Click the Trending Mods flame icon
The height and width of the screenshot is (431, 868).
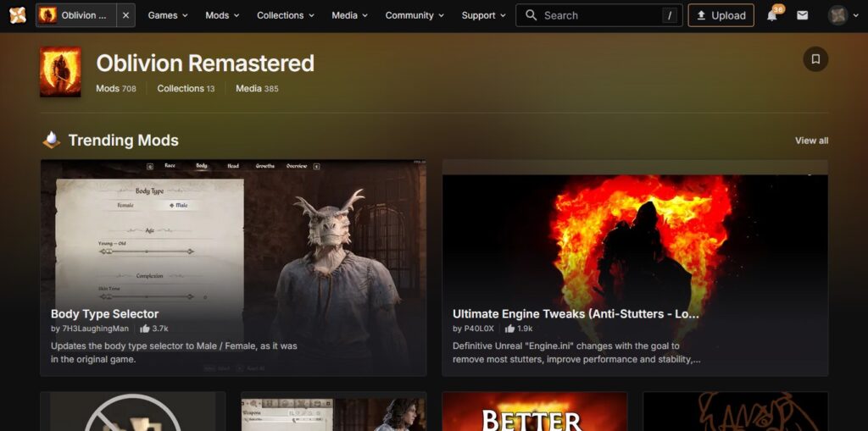pyautogui.click(x=52, y=140)
